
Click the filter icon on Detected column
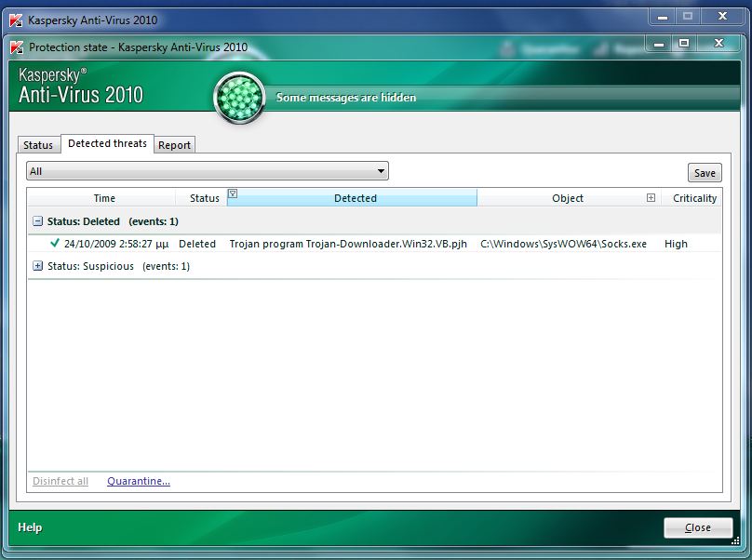tap(233, 193)
